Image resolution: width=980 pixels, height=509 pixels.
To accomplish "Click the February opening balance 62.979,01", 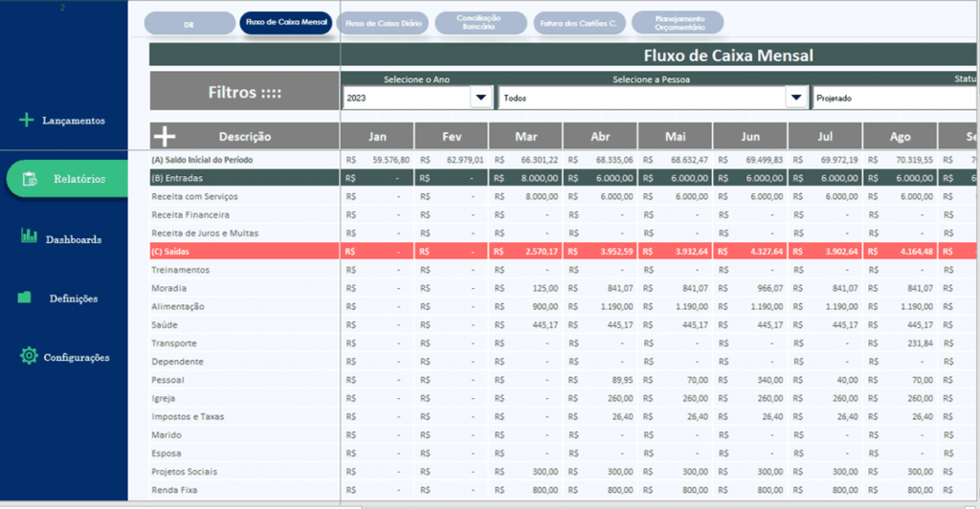I will tap(465, 160).
